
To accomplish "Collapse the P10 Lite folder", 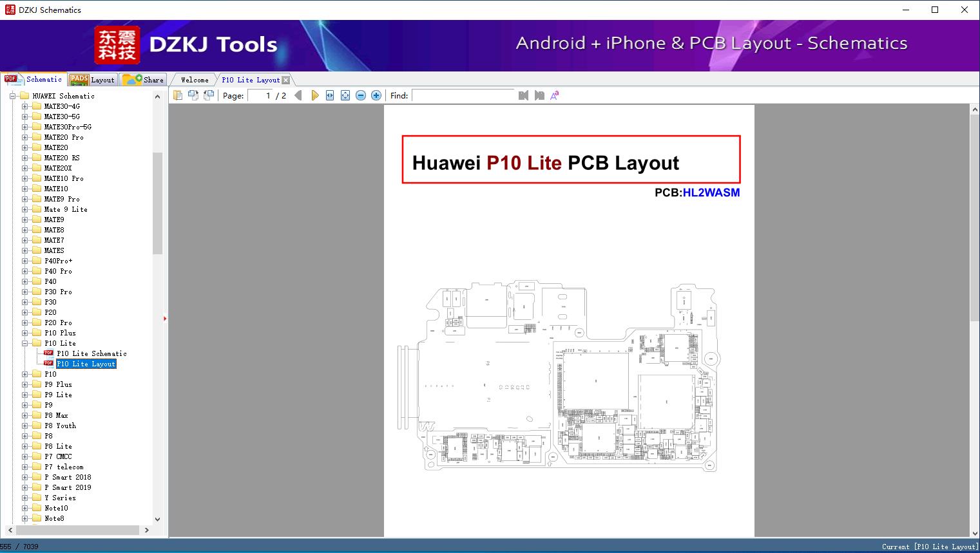I will (x=25, y=343).
